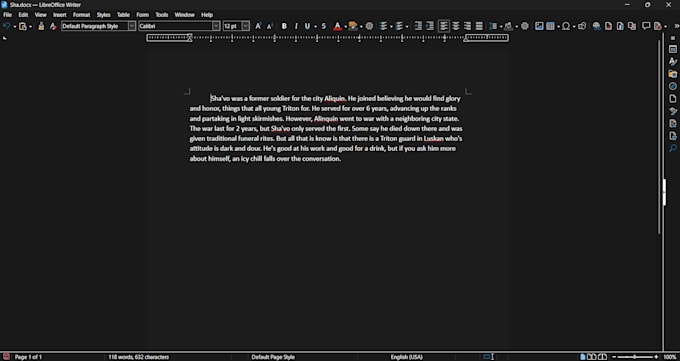Image resolution: width=680 pixels, height=361 pixels.
Task: Select Center paragraph alignment
Action: (456, 26)
